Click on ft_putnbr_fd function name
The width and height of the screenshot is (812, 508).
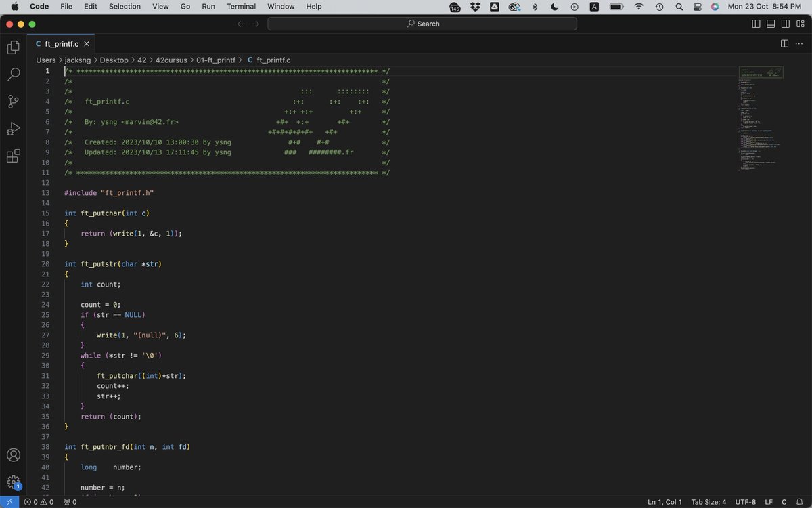click(x=105, y=447)
